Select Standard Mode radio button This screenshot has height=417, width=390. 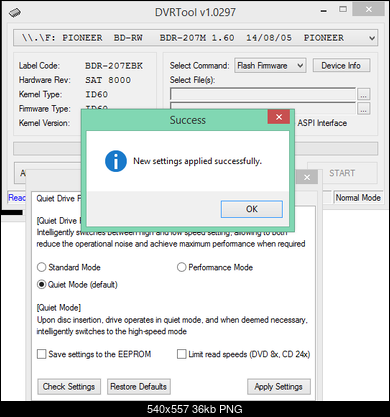point(41,267)
